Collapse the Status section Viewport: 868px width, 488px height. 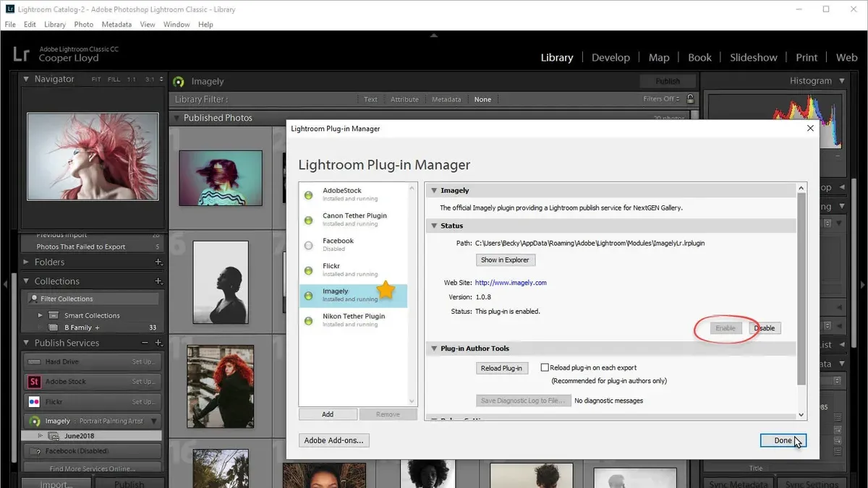tap(434, 226)
